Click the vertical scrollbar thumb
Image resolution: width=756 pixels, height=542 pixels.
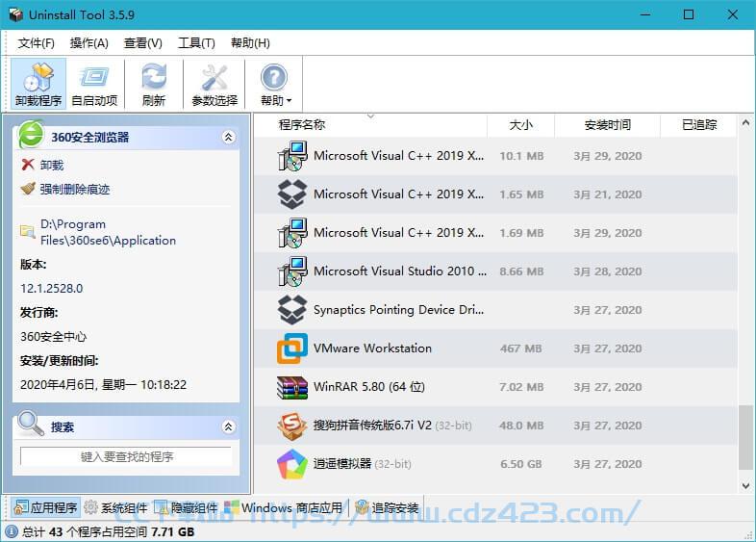pos(745,437)
